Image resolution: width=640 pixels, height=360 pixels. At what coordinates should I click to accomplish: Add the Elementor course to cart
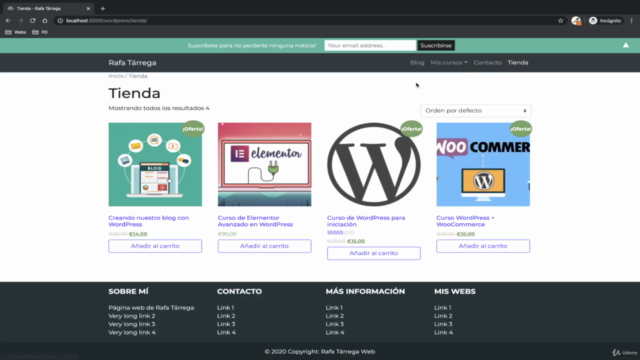click(264, 246)
